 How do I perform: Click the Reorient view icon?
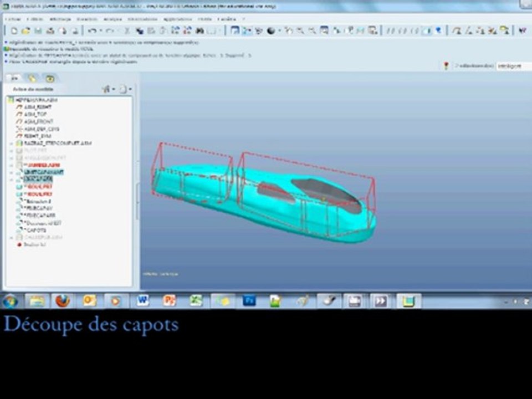(337, 31)
